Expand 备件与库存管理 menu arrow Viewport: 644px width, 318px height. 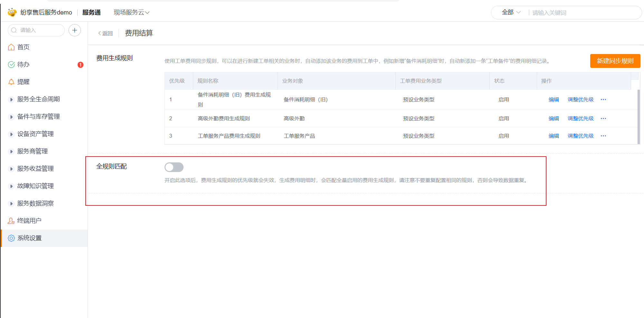[11, 117]
